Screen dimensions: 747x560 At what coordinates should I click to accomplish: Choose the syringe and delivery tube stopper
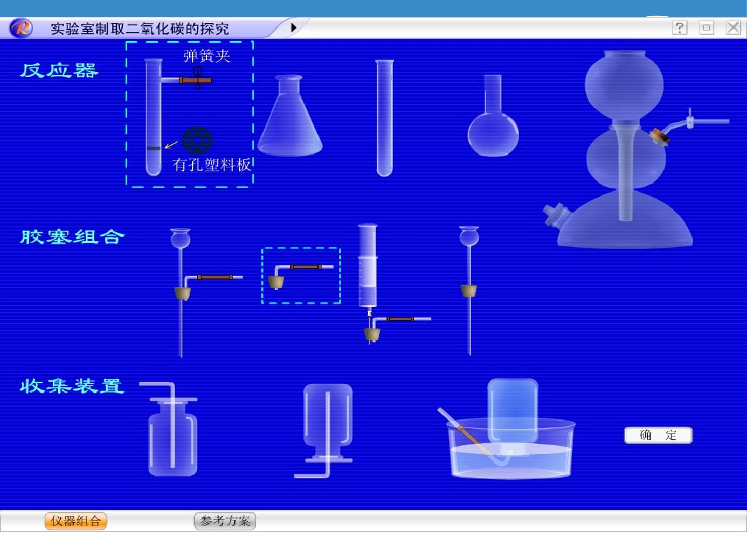(394, 284)
